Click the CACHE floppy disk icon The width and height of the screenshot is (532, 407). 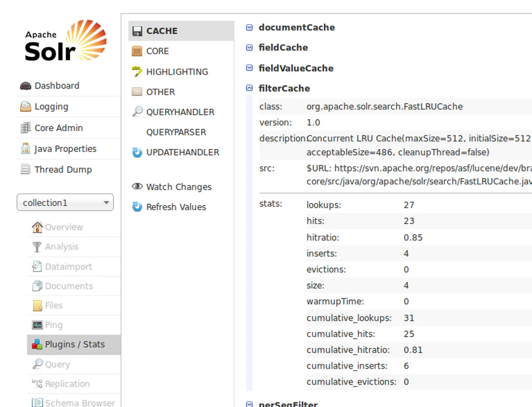pos(137,31)
